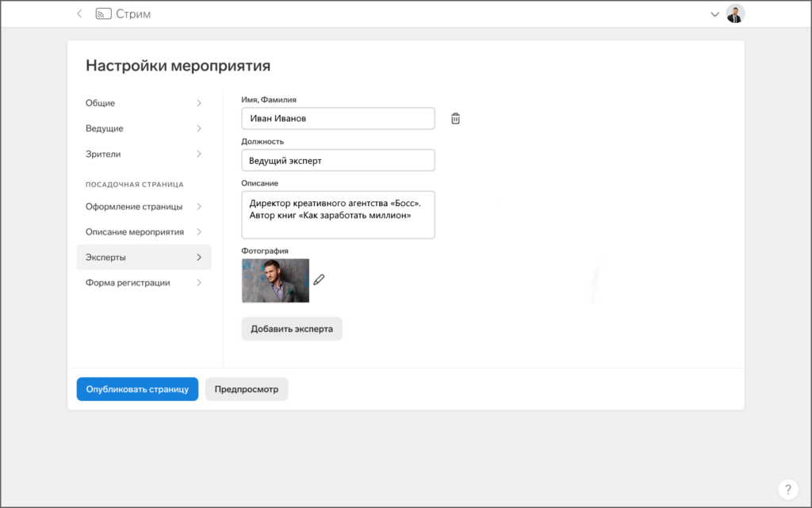
Task: Open Оформление страницы section
Action: pos(144,206)
